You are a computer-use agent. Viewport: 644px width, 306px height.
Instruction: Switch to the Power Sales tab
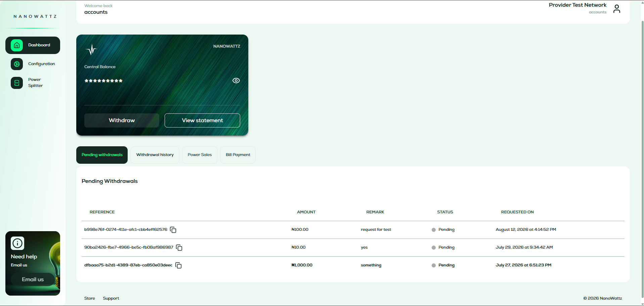pyautogui.click(x=200, y=155)
